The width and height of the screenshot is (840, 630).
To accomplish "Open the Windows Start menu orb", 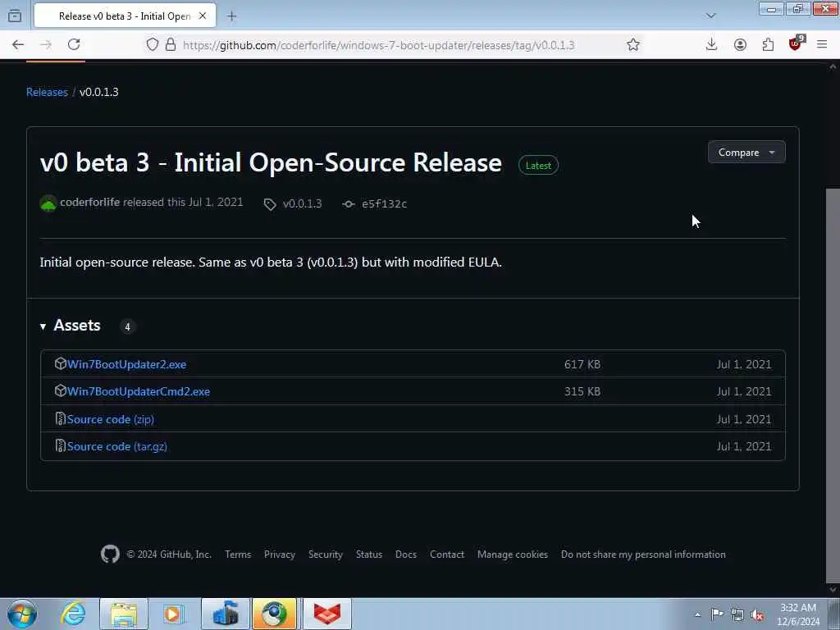I will pos(21,614).
